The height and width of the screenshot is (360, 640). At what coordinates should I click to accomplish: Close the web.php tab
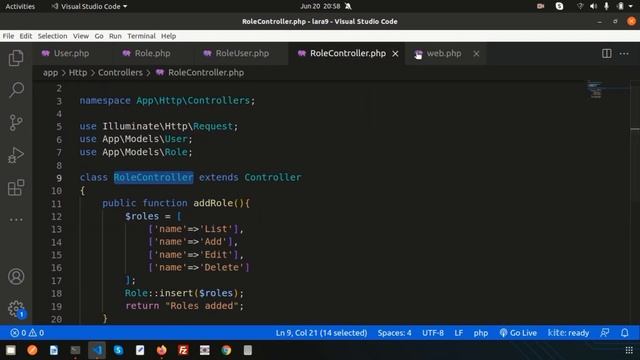tap(476, 53)
